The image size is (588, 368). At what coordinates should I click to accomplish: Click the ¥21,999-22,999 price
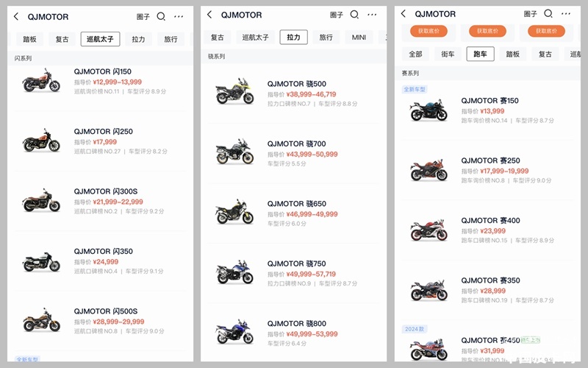tap(118, 202)
